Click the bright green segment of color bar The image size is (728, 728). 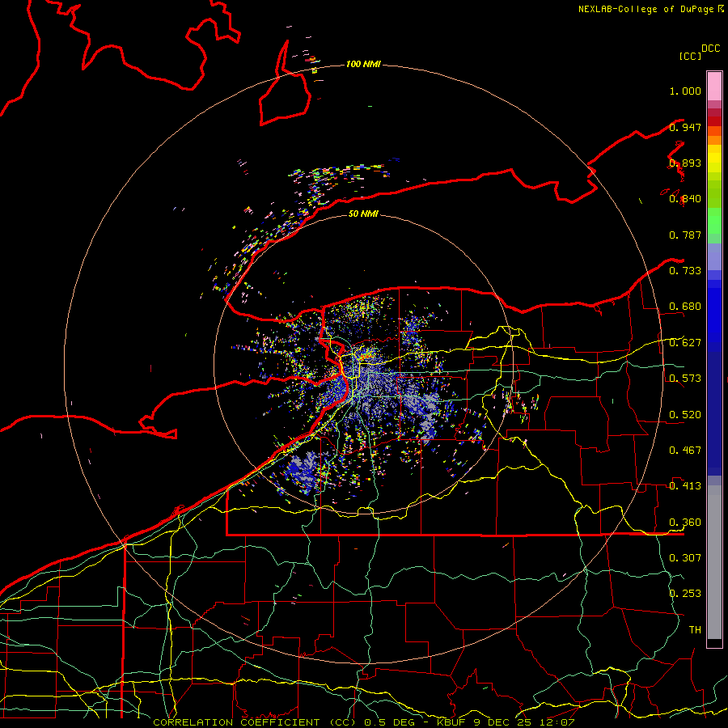(x=714, y=221)
